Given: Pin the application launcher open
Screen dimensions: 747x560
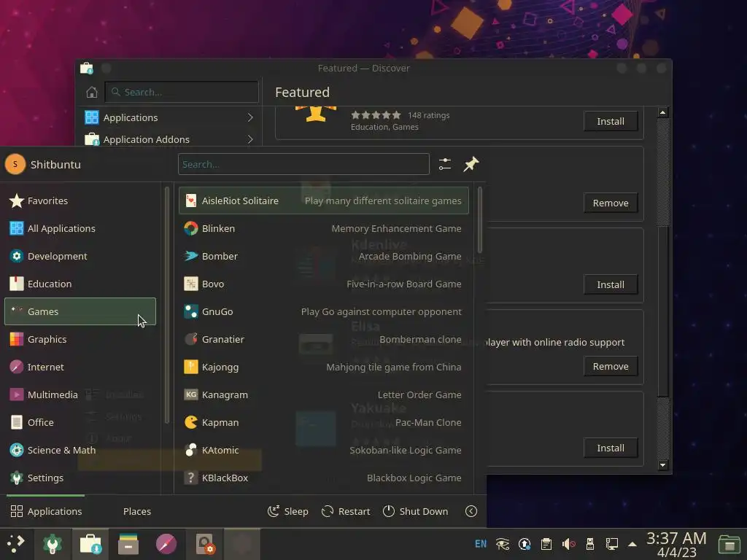Looking at the screenshot, I should tap(471, 164).
